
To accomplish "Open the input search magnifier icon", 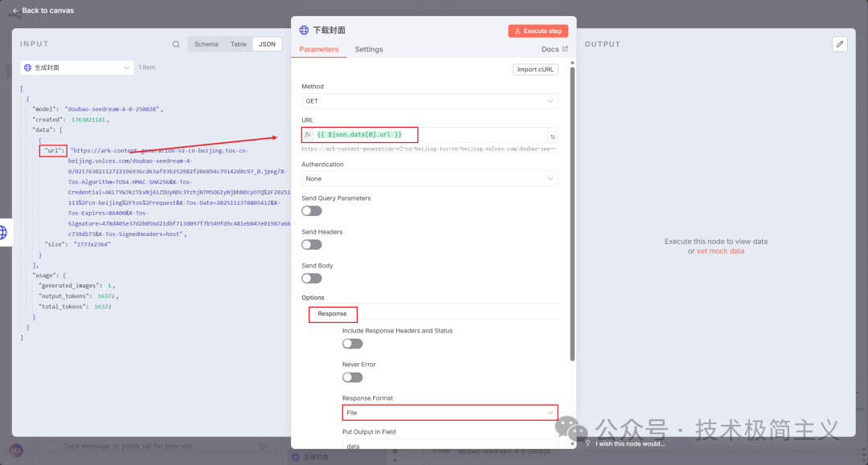I will 176,44.
